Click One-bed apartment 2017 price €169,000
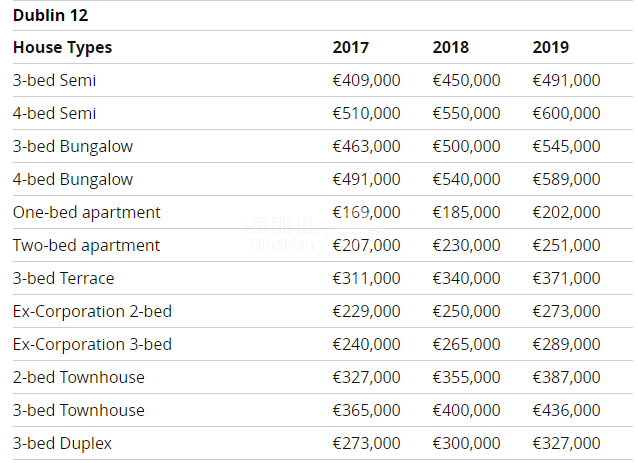The image size is (638, 463). click(x=366, y=212)
